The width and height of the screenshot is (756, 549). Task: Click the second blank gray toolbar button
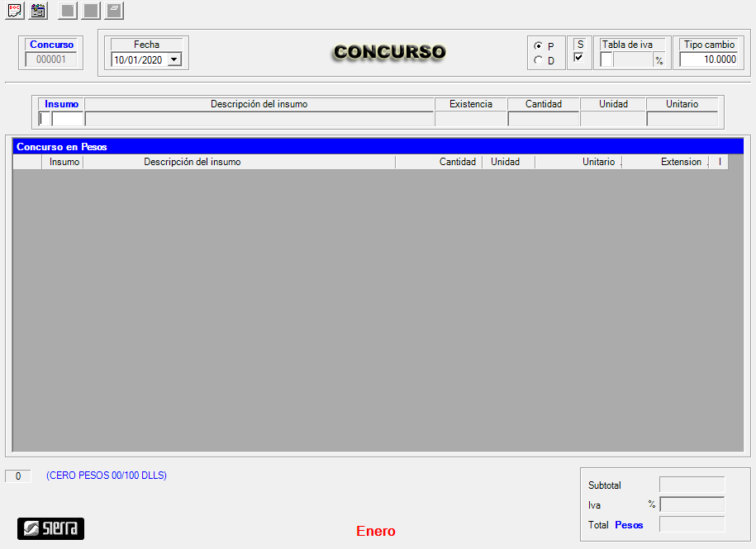click(x=91, y=11)
